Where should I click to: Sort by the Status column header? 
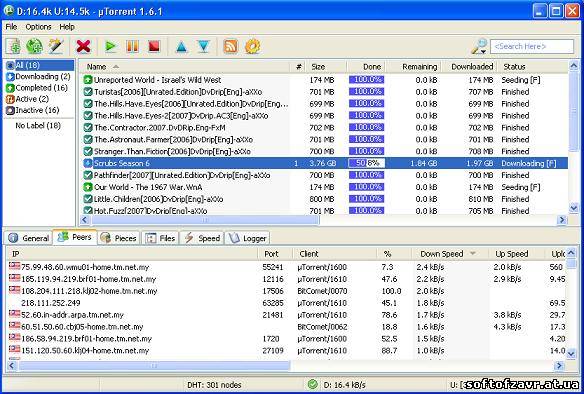(x=533, y=67)
